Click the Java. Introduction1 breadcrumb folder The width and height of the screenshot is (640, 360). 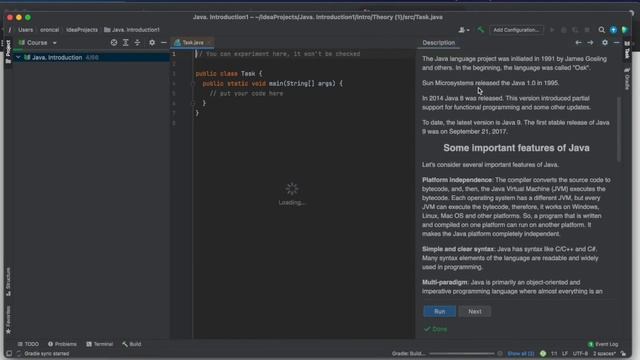(x=132, y=30)
